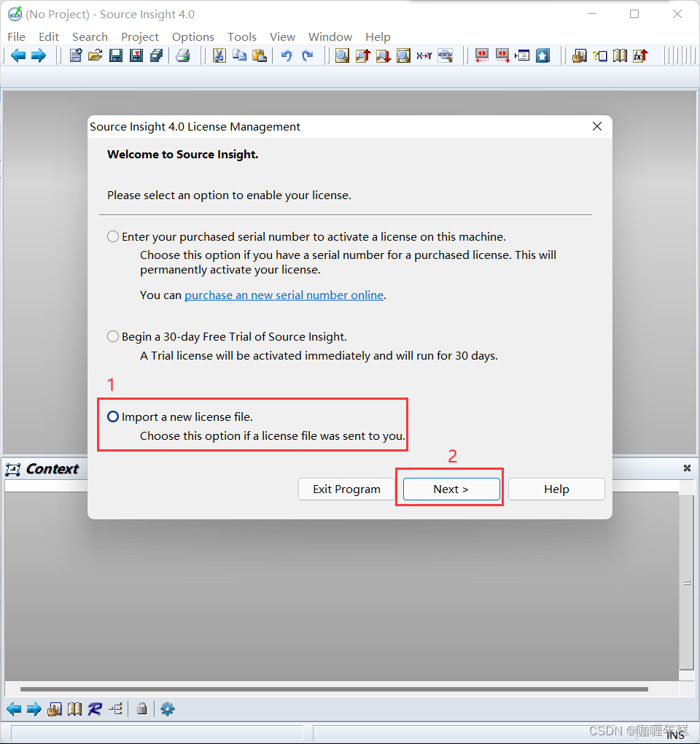
Task: Click the forward arrow in Context window toolbar
Action: coord(34,709)
